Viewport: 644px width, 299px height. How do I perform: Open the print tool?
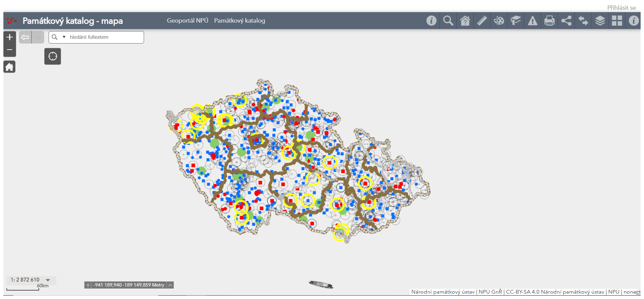pyautogui.click(x=549, y=21)
